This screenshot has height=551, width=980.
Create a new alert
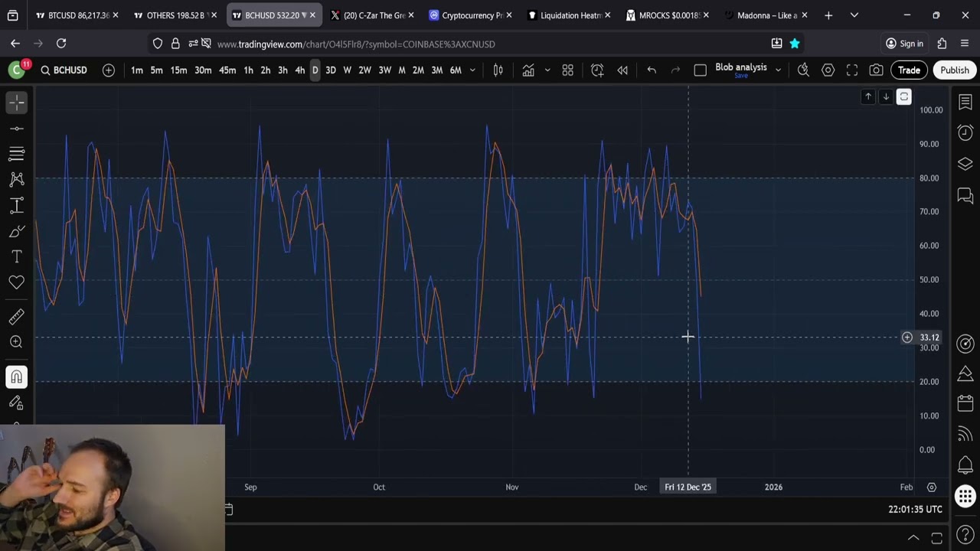[597, 70]
